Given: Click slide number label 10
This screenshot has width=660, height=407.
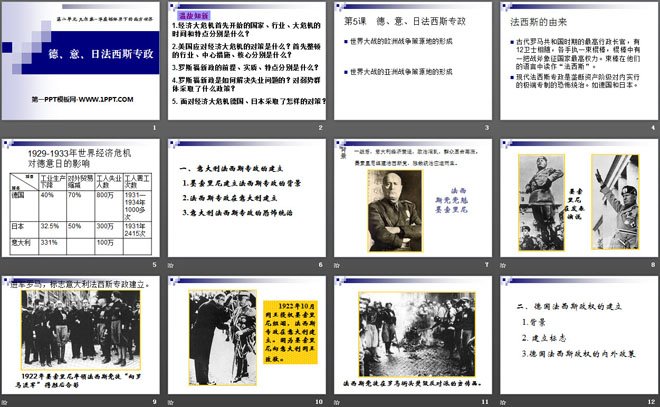Looking at the screenshot, I should tap(319, 402).
